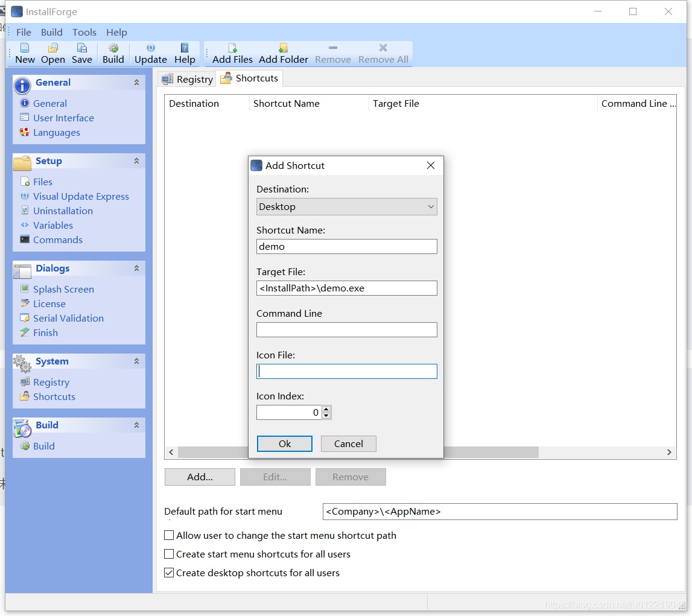Cancel the Add Shortcut dialog

coord(349,444)
